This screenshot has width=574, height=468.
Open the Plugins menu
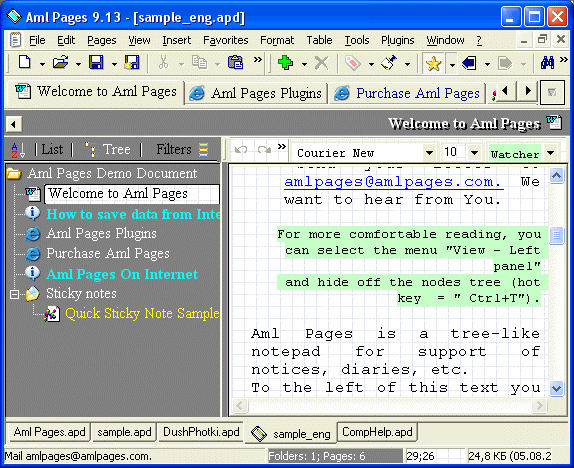pos(398,40)
